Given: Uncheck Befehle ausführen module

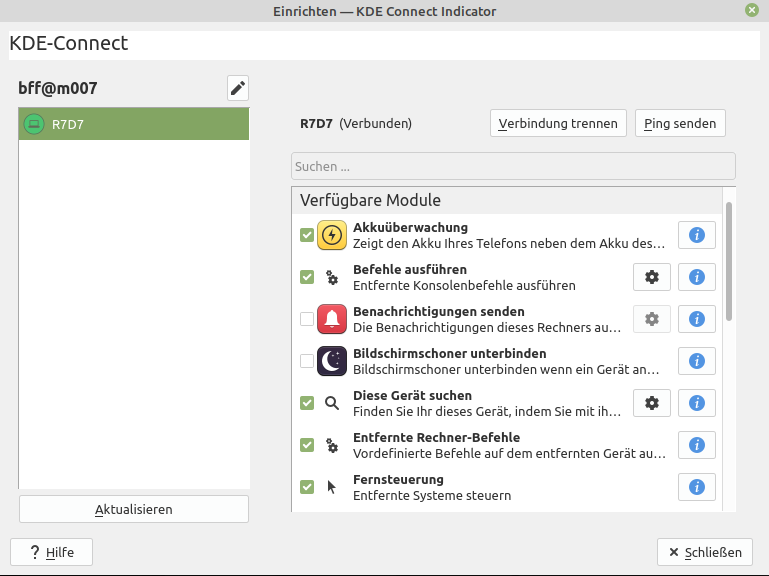Looking at the screenshot, I should (x=307, y=277).
